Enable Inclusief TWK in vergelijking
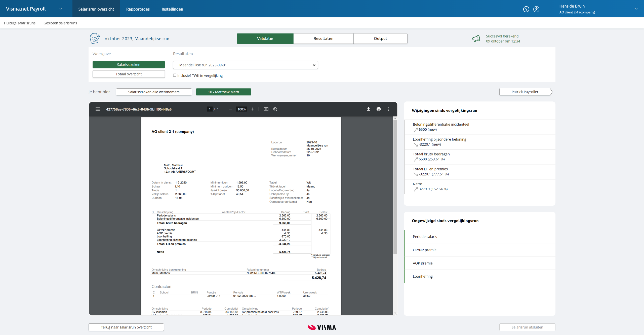Viewport: 644px width, 335px height. [175, 75]
